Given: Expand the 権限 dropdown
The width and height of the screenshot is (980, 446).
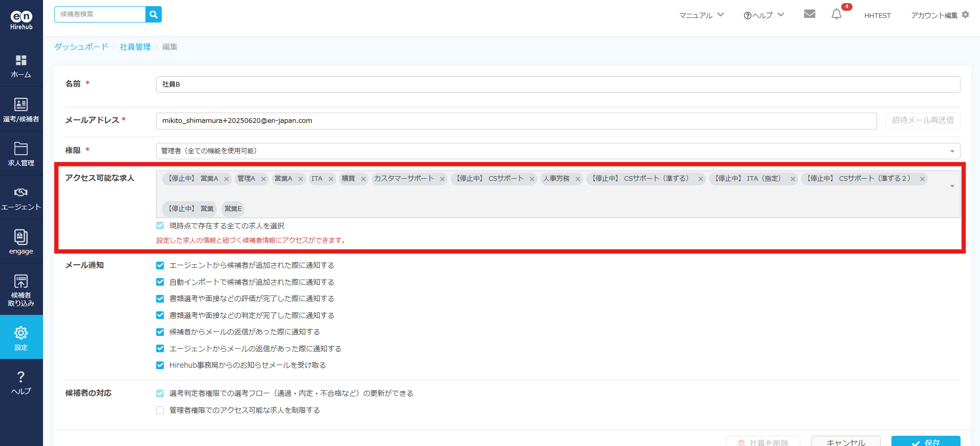Looking at the screenshot, I should point(558,151).
